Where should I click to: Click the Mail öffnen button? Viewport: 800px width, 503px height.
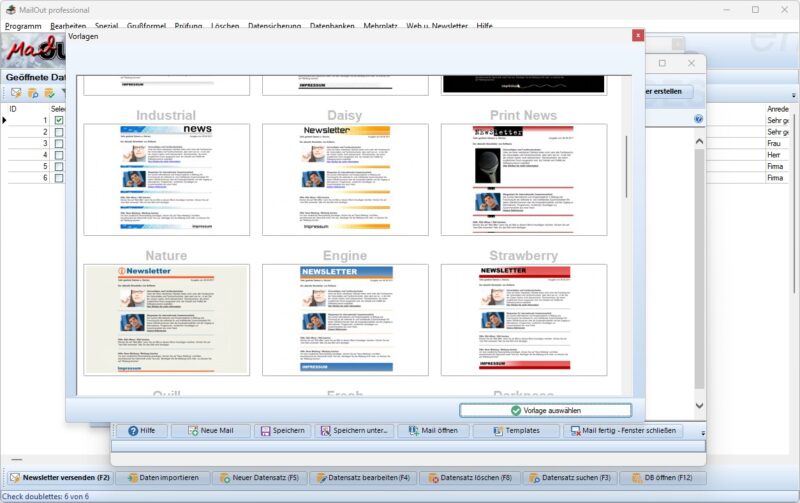pos(433,431)
